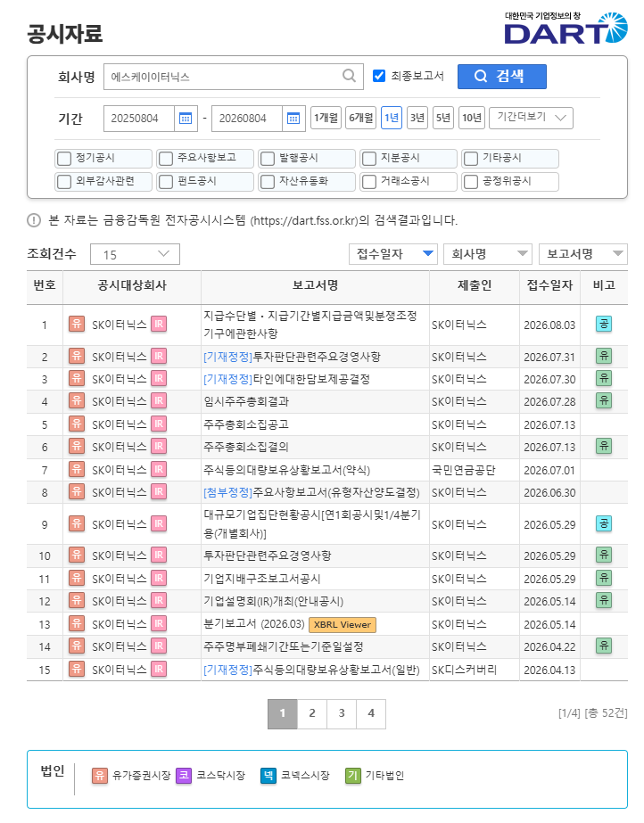The image size is (644, 823).
Task: Click the 유 remark badge in row 11
Action: coord(604,578)
